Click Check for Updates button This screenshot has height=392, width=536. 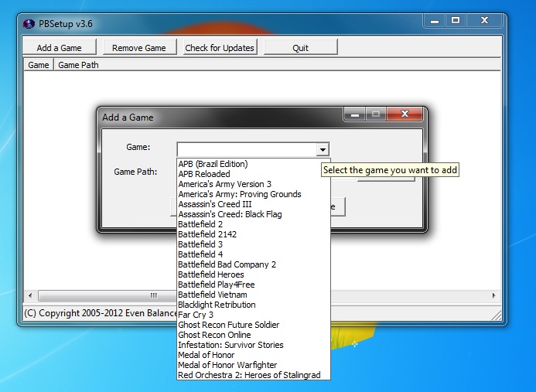220,47
